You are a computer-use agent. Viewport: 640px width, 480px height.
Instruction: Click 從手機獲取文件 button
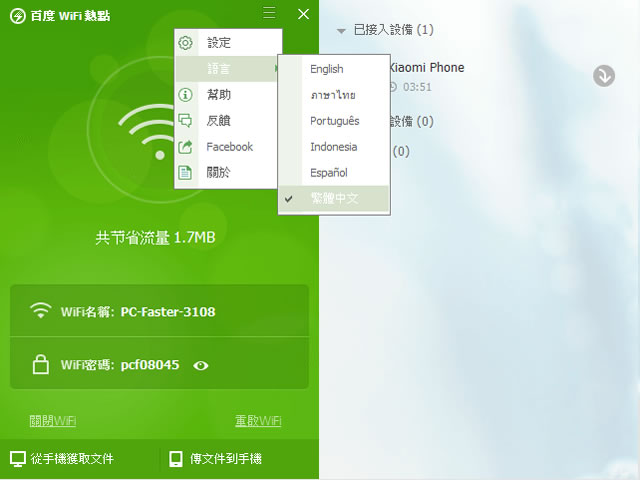click(x=62, y=459)
